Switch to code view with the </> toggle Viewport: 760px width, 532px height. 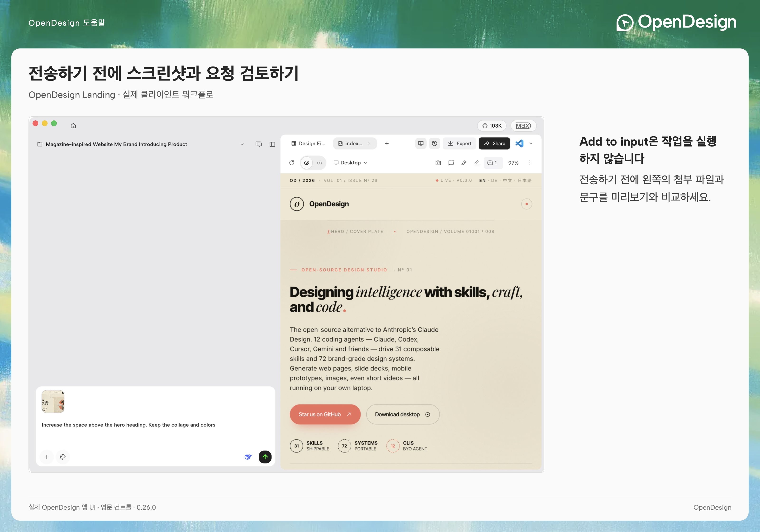[x=319, y=162]
